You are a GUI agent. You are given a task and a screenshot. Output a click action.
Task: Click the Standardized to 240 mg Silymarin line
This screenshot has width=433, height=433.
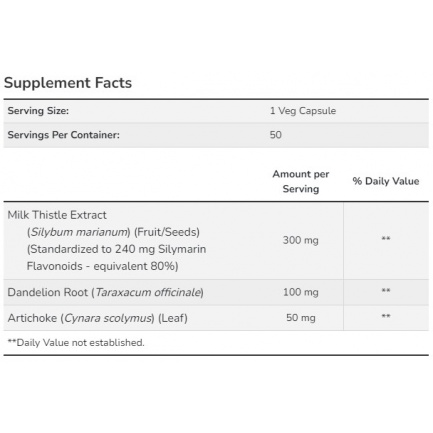click(116, 249)
